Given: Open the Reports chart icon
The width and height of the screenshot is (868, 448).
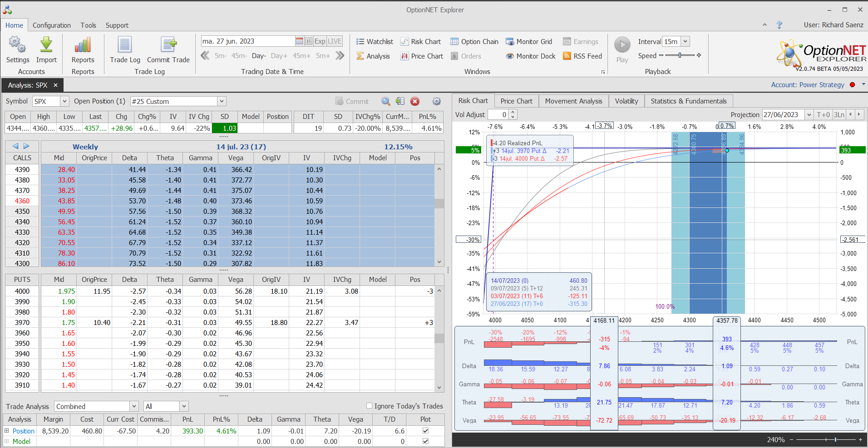Looking at the screenshot, I should click(83, 45).
